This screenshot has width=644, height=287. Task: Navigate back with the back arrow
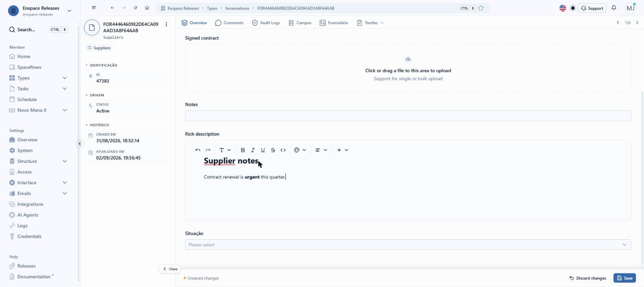pos(113,8)
